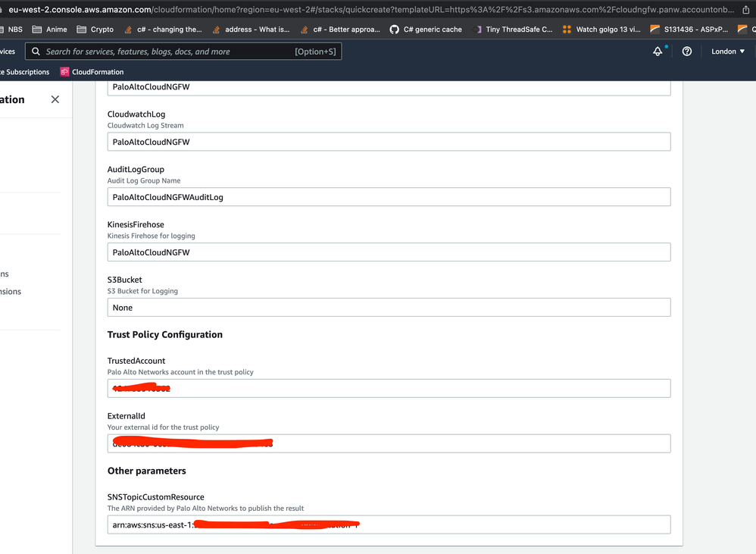Click 'Kinesis Firehose for logging' description
Image resolution: width=756 pixels, height=554 pixels.
pyautogui.click(x=151, y=236)
